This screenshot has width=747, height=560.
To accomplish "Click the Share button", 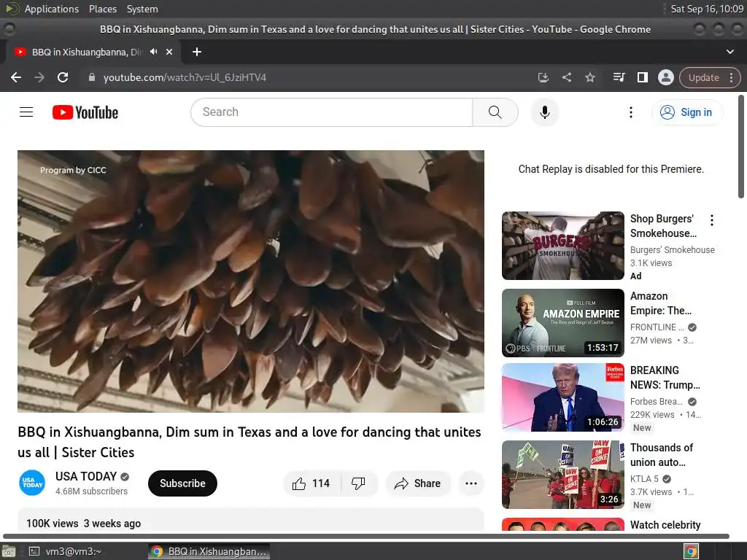I will point(418,483).
